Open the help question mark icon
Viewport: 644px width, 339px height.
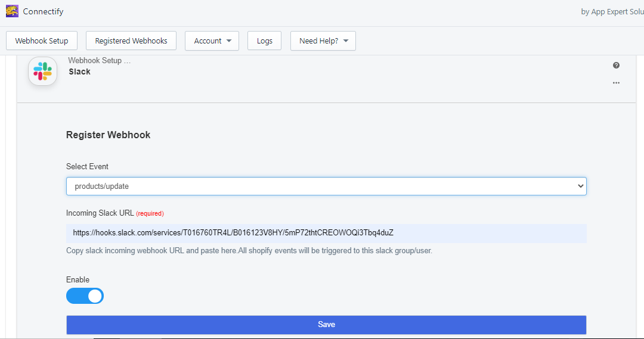(x=616, y=66)
